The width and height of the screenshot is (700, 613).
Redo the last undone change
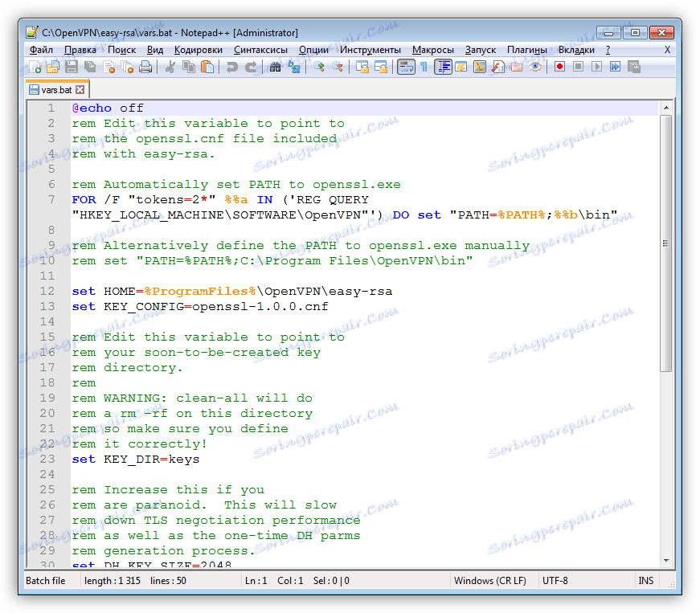point(251,67)
